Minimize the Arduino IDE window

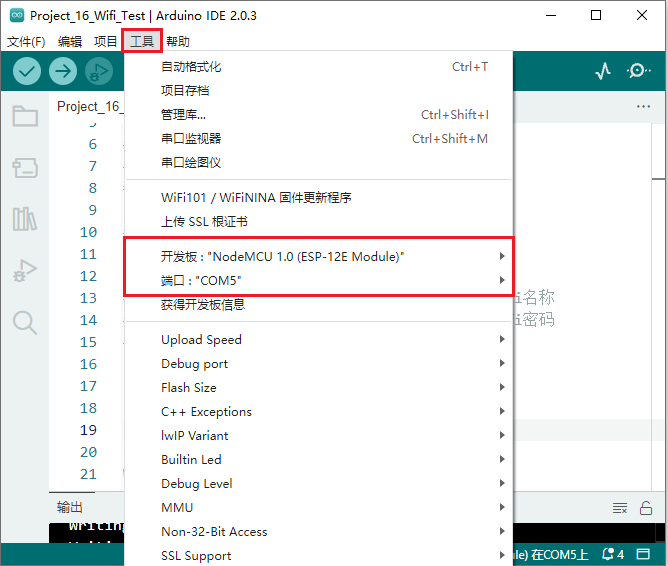[x=551, y=16]
